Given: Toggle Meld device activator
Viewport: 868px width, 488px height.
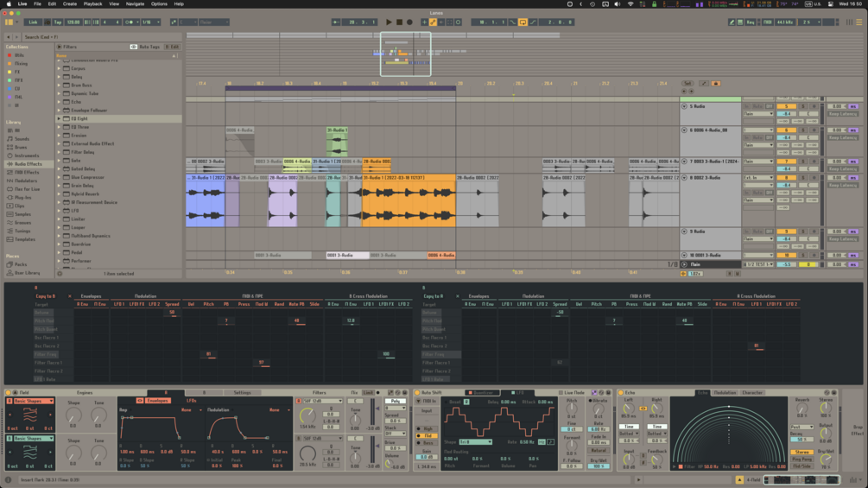Looking at the screenshot, I should 9,392.
